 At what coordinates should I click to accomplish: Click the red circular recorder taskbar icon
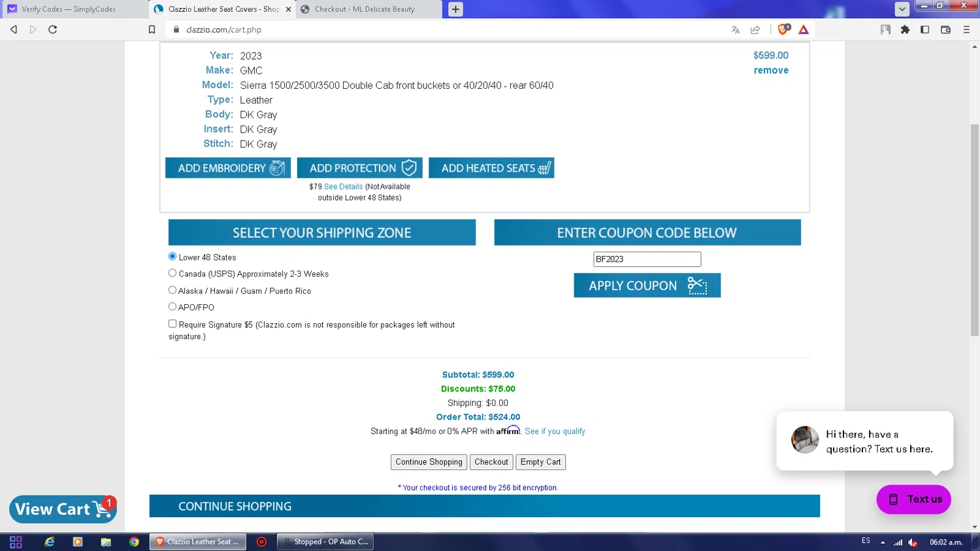point(261,542)
